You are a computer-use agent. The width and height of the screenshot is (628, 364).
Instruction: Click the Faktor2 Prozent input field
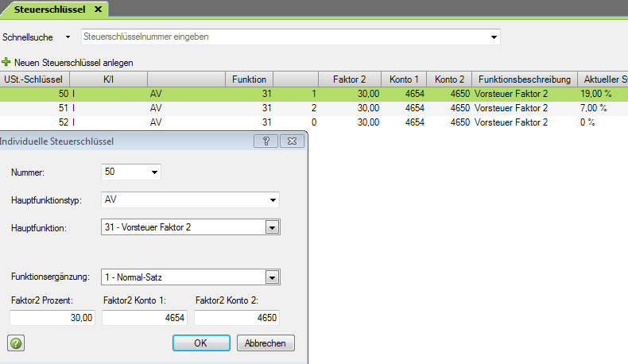coord(52,318)
